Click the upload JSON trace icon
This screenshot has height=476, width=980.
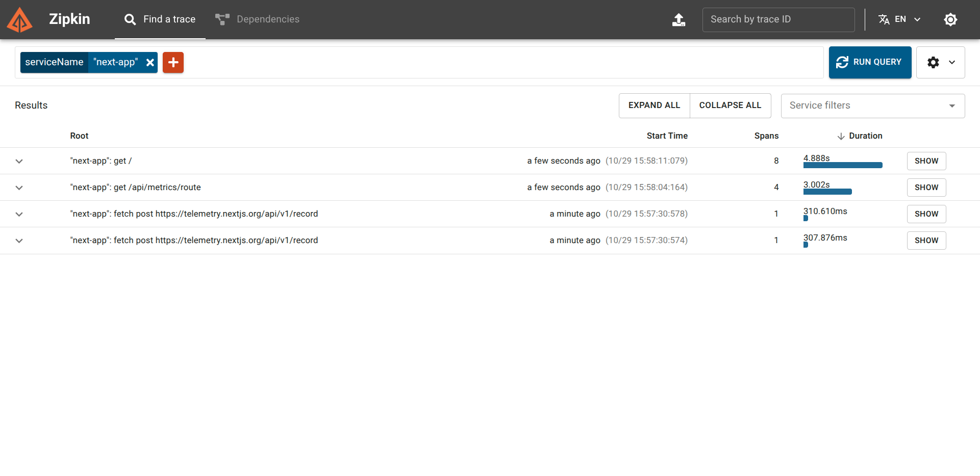(679, 20)
